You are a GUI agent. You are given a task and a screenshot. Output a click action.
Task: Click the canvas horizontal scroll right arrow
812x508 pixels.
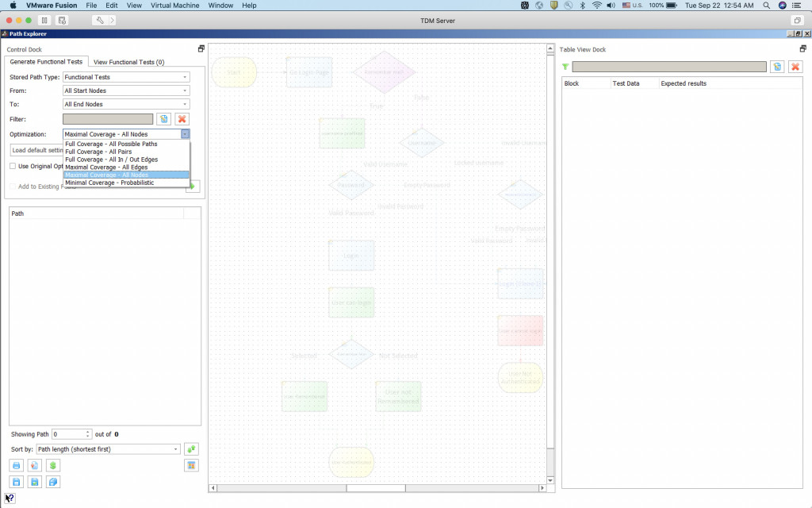click(542, 488)
